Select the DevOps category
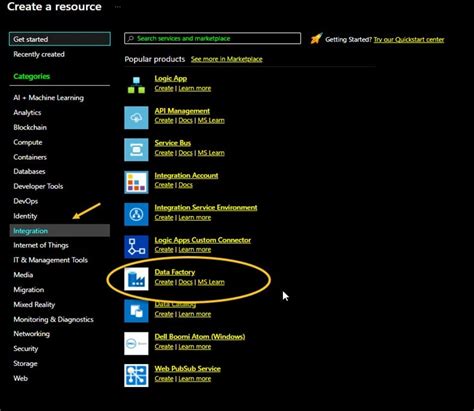This screenshot has height=411, width=474. click(x=26, y=201)
